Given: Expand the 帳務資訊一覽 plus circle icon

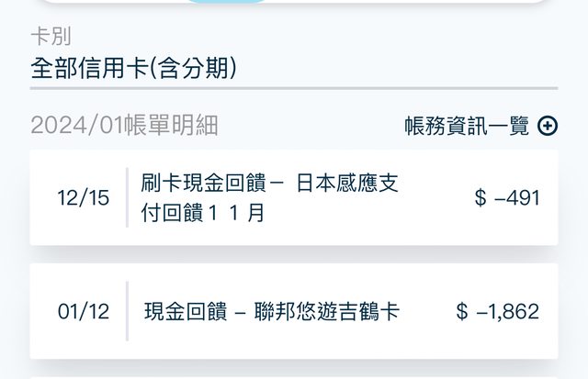Looking at the screenshot, I should pyautogui.click(x=548, y=127).
